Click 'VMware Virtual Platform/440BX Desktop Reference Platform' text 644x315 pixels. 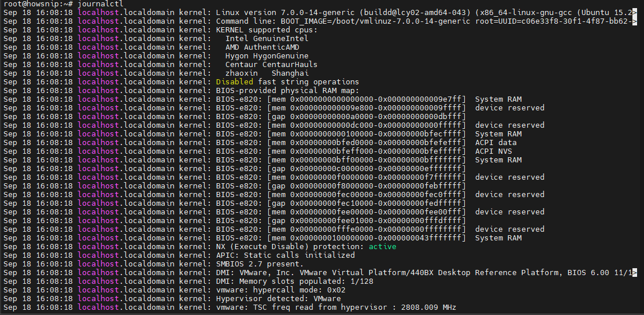click(431, 272)
